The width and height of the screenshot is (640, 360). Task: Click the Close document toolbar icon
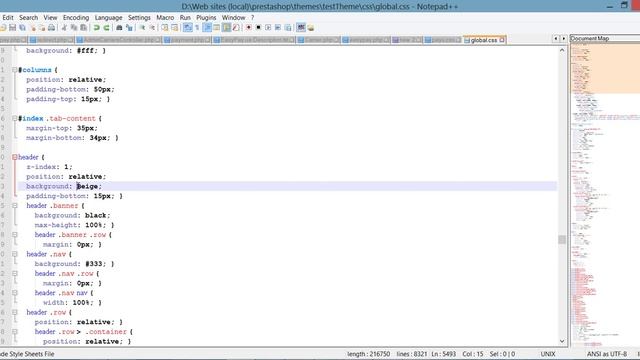[x=32, y=27]
